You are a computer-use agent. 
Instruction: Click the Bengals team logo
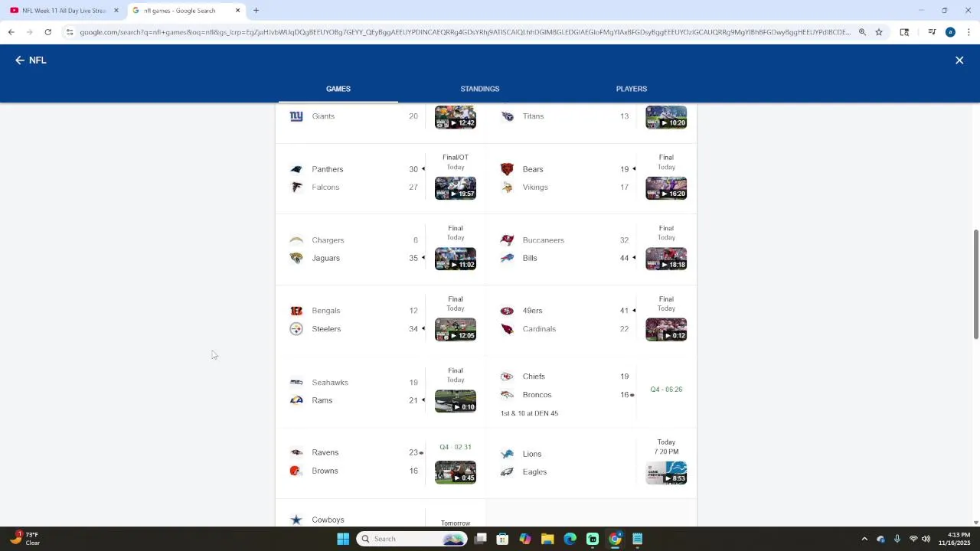296,311
